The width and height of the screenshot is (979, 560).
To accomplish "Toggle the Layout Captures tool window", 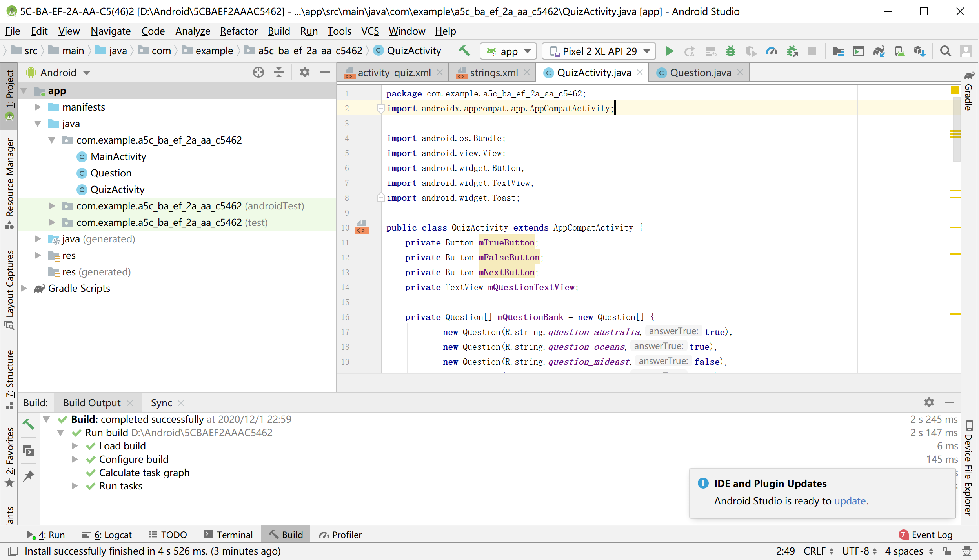I will [x=9, y=290].
